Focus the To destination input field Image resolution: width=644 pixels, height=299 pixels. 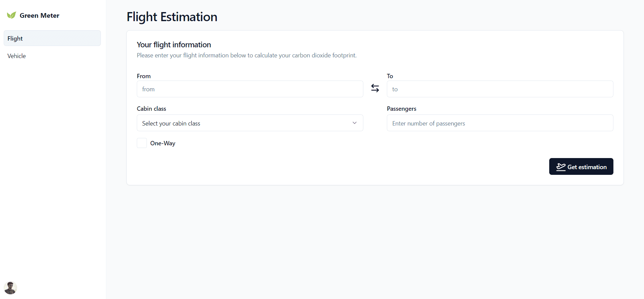coord(500,89)
